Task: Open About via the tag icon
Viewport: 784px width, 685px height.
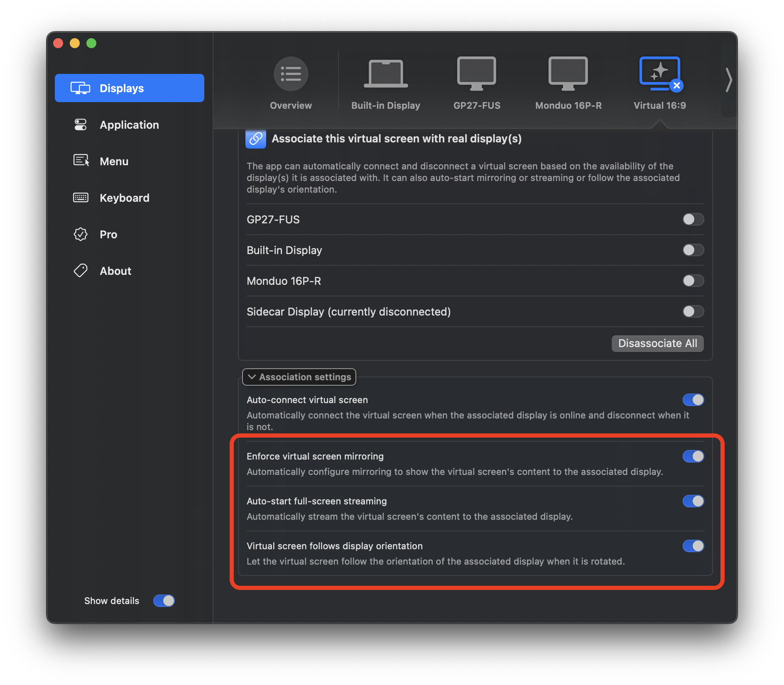Action: pyautogui.click(x=81, y=271)
